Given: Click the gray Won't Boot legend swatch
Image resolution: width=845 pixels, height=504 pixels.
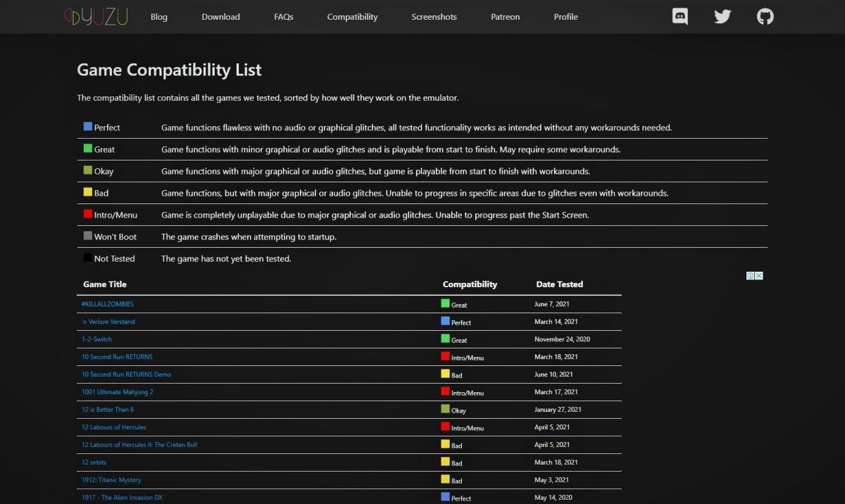Looking at the screenshot, I should click(x=88, y=236).
